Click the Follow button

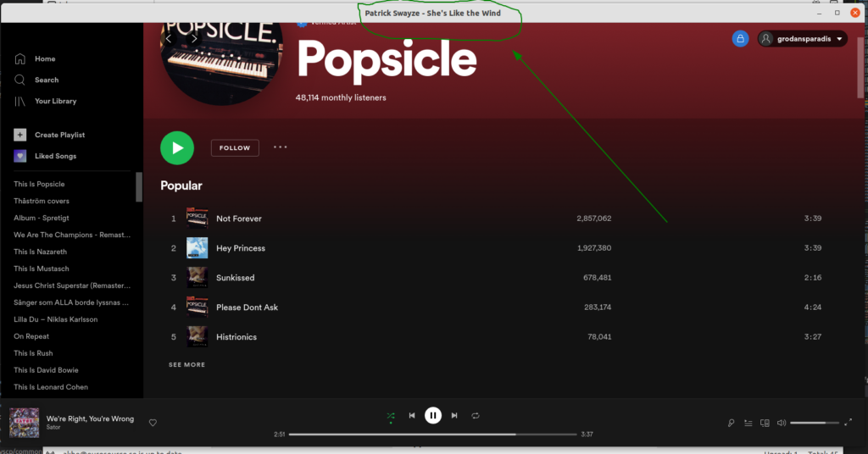pyautogui.click(x=235, y=147)
